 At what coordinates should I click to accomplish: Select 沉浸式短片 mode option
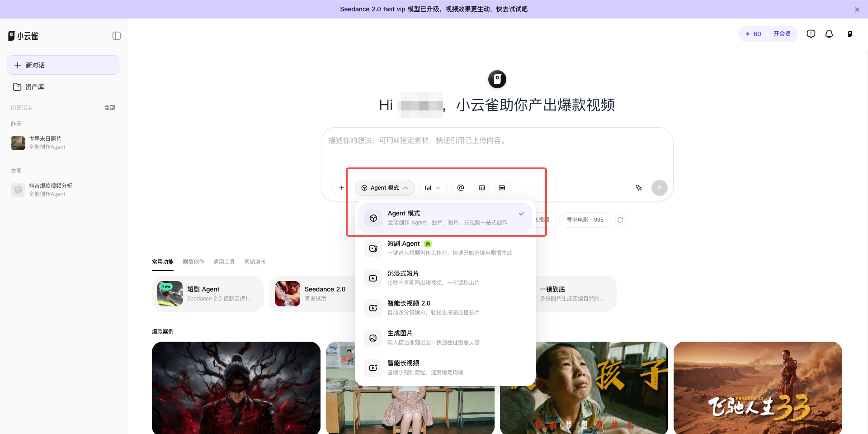pyautogui.click(x=445, y=278)
